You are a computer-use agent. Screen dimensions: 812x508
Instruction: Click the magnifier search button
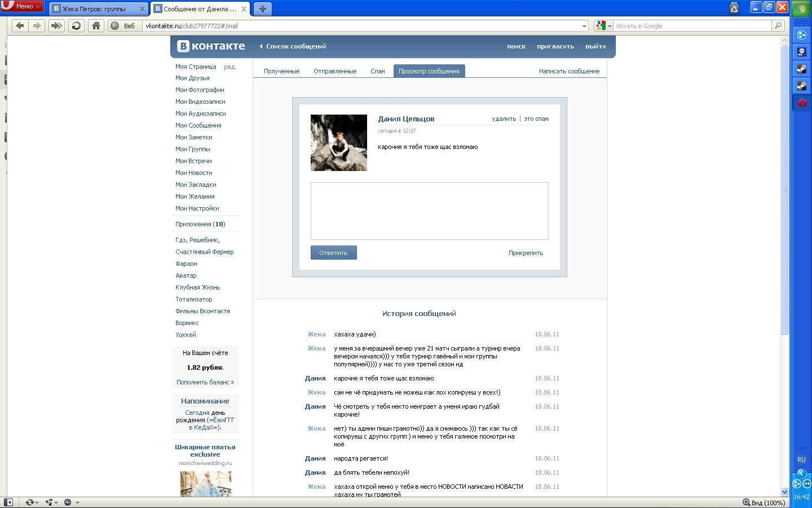click(x=778, y=25)
